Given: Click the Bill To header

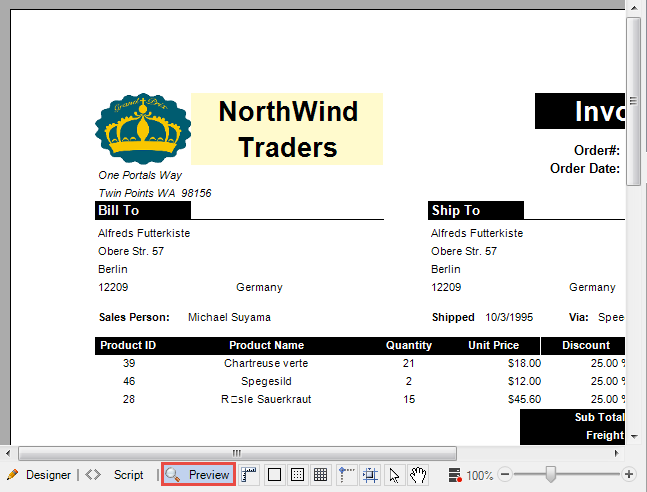Looking at the screenshot, I should [x=143, y=210].
